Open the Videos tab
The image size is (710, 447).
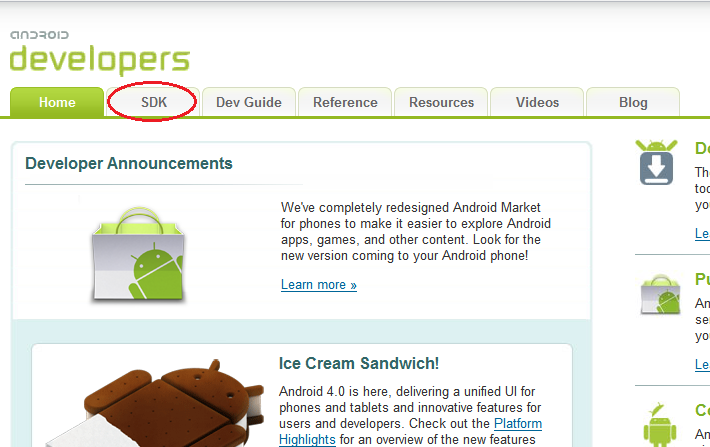click(x=537, y=102)
